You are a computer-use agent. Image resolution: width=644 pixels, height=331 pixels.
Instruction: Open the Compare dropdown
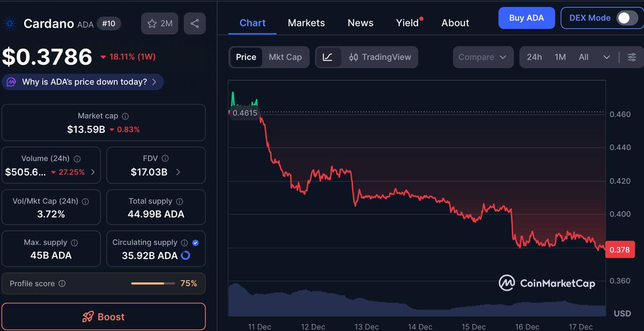(482, 57)
